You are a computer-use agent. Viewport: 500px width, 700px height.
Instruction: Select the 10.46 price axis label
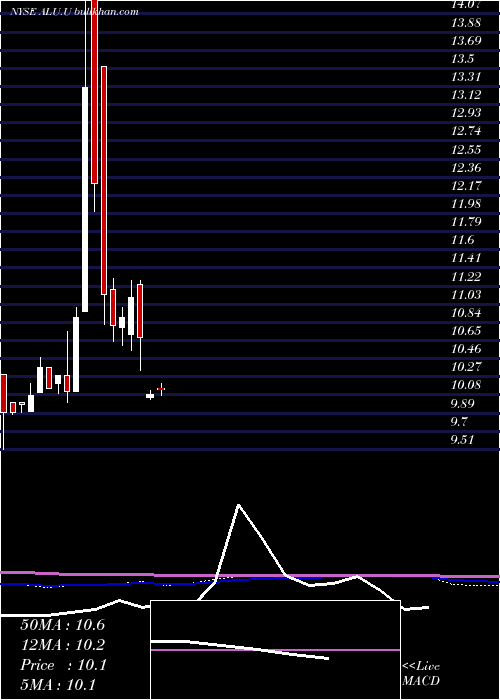coord(466,349)
